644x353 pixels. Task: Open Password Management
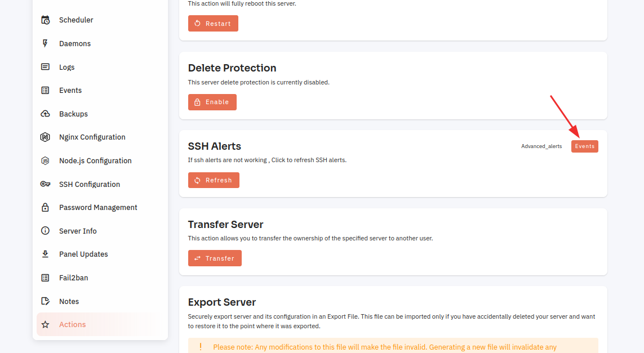point(100,207)
